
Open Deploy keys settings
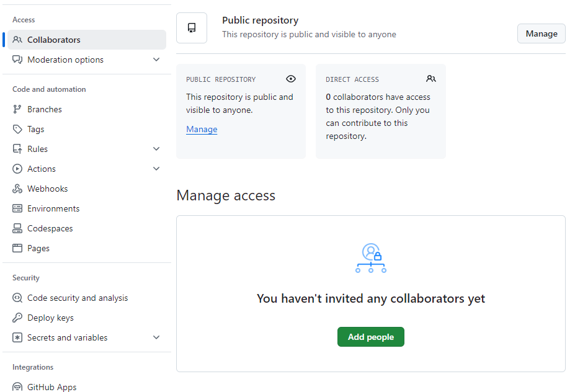click(x=87, y=318)
